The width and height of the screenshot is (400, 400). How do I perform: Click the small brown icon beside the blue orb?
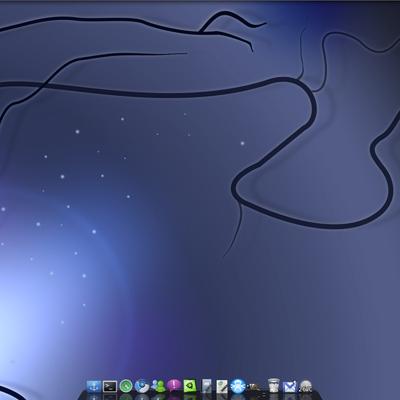[x=254, y=387]
